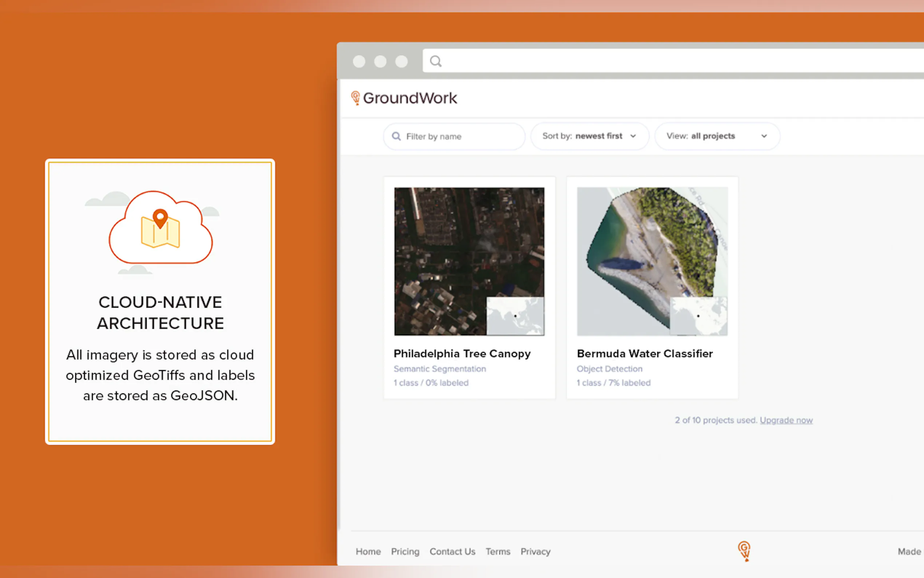
Task: Click the magnifier icon in the name filter
Action: tap(397, 136)
